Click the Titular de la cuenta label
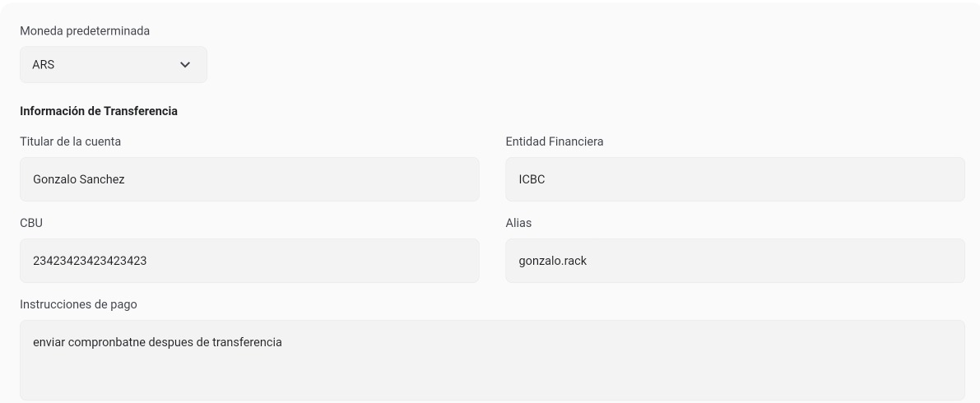This screenshot has width=980, height=403. click(x=70, y=141)
